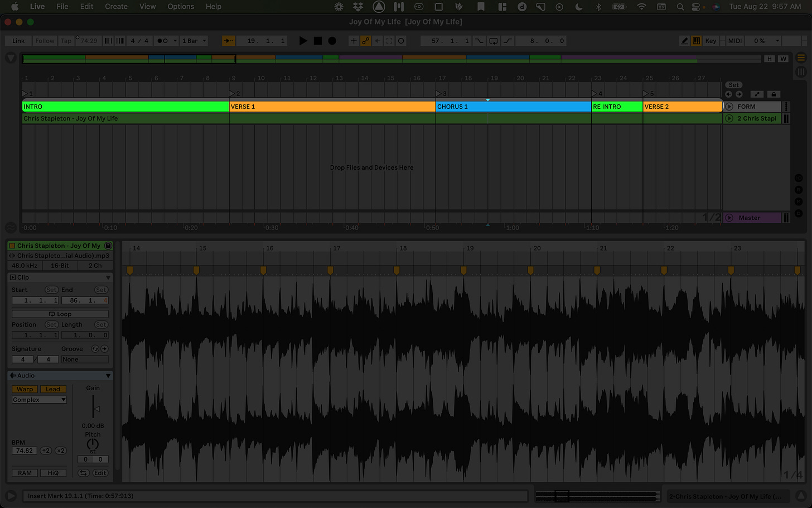Viewport: 812px width, 508px height.
Task: Open the Complex warp mode dropdown
Action: (39, 400)
